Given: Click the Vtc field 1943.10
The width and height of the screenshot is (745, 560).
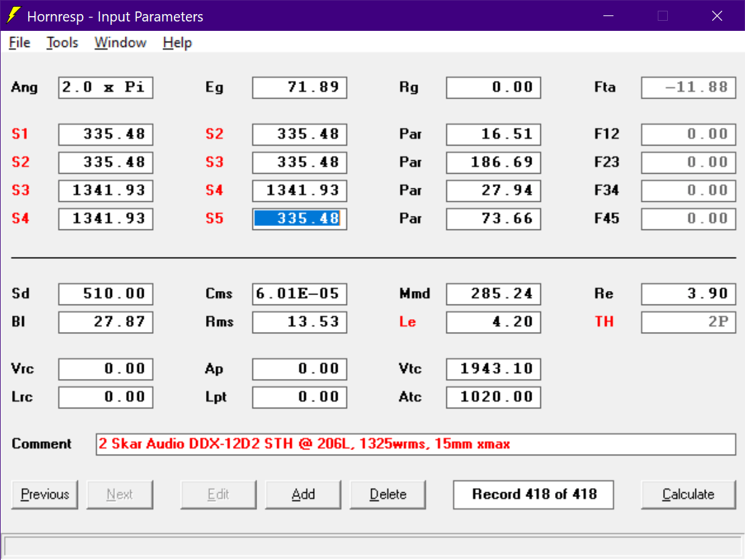Looking at the screenshot, I should pyautogui.click(x=493, y=369).
